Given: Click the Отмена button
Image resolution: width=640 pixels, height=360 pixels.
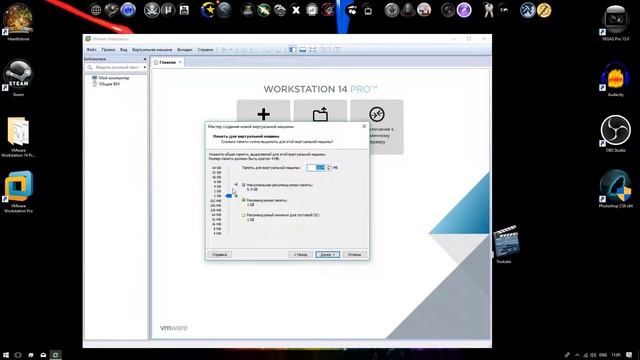Looking at the screenshot, I should pos(354,254).
